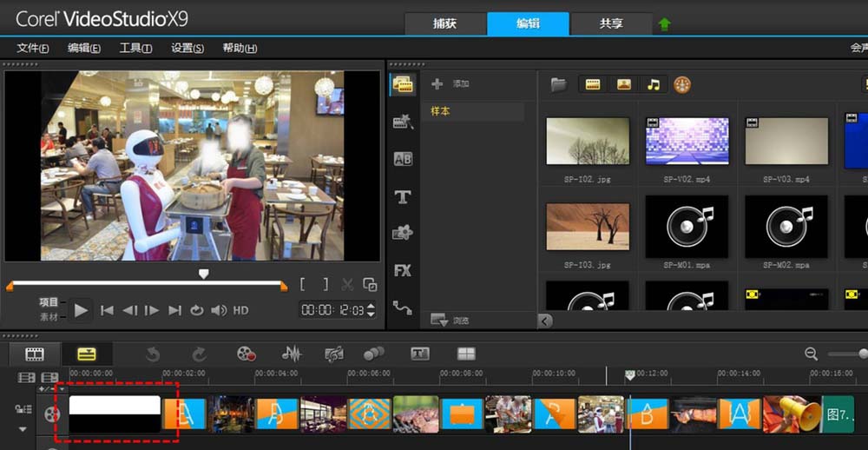The image size is (868, 450).
Task: Switch to Storyboard view
Action: 35,354
